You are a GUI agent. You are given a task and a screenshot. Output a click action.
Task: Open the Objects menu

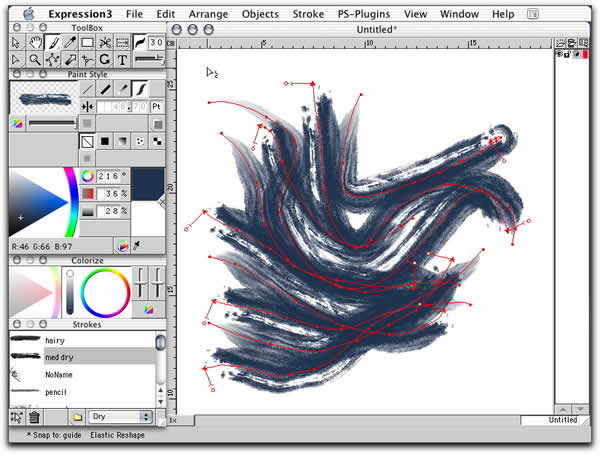click(x=260, y=14)
